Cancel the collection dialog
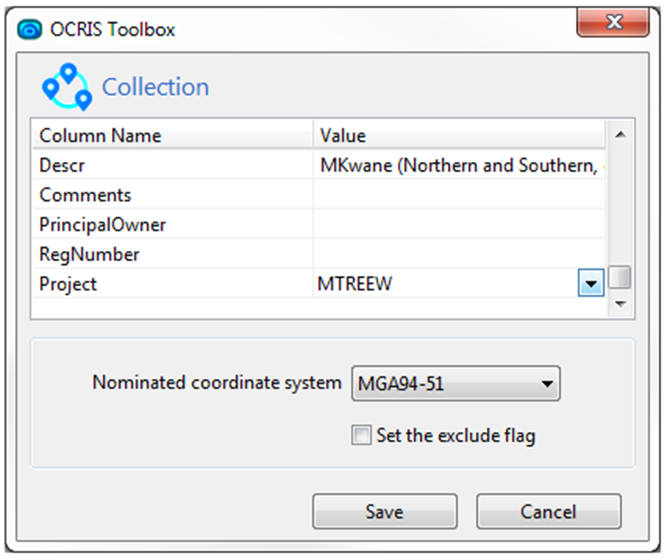Image resolution: width=667 pixels, height=559 pixels. [x=548, y=511]
